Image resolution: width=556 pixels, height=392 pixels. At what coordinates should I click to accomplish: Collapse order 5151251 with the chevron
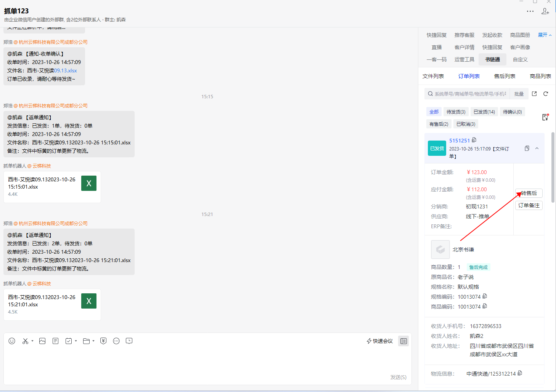pos(537,148)
